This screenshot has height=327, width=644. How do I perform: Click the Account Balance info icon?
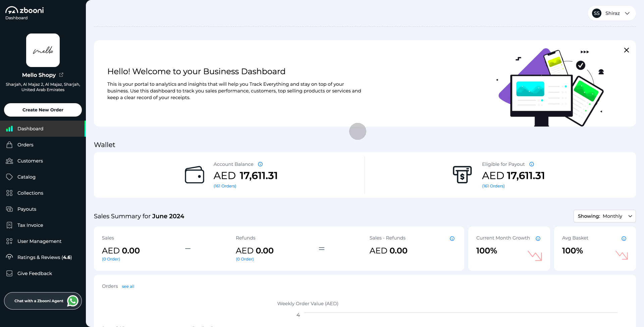click(260, 164)
